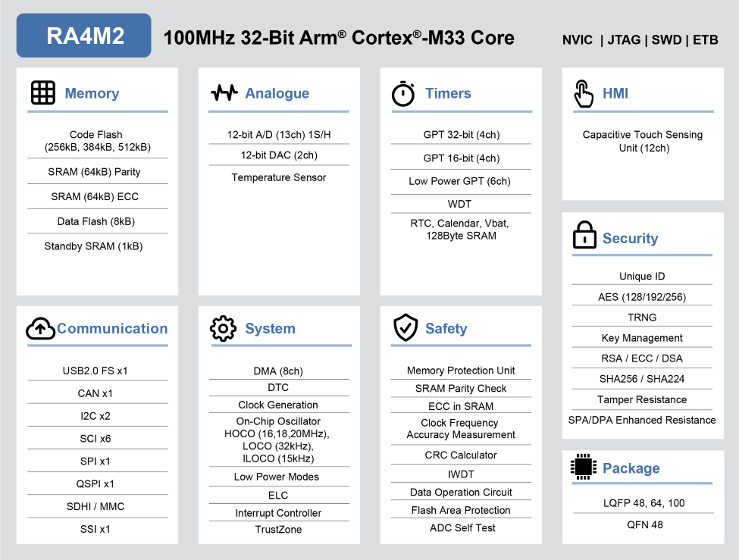Click the Package chip icon
The image size is (739, 560).
[x=583, y=468]
